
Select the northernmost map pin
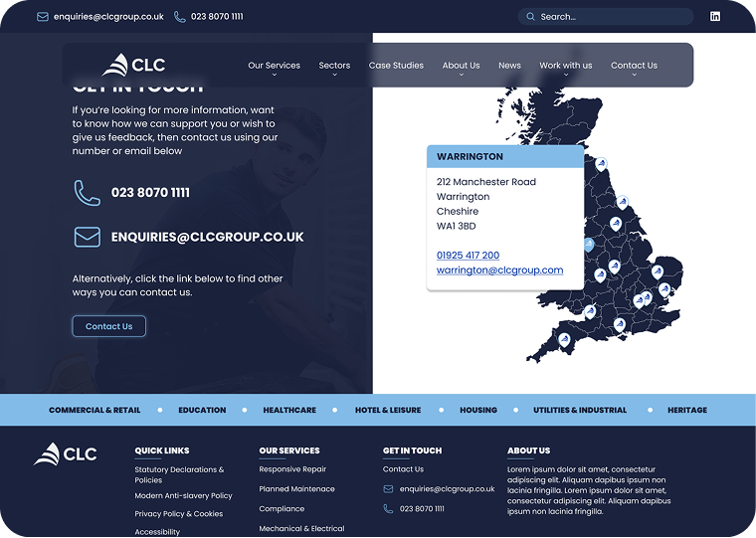(601, 164)
